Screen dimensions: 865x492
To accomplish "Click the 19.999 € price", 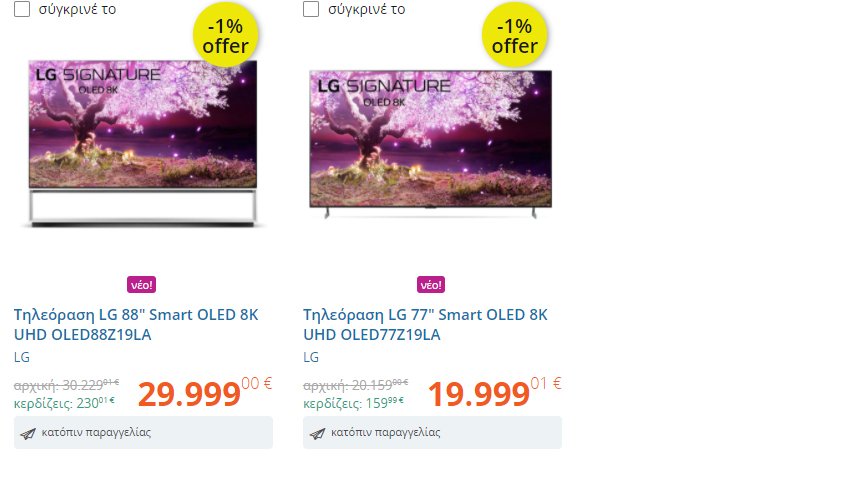I will pos(494,393).
